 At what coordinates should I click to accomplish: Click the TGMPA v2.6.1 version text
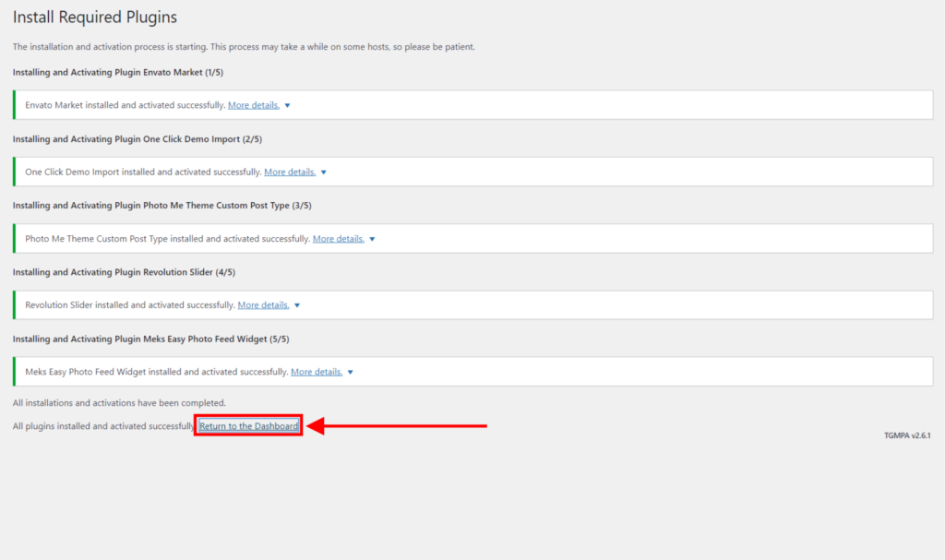906,435
